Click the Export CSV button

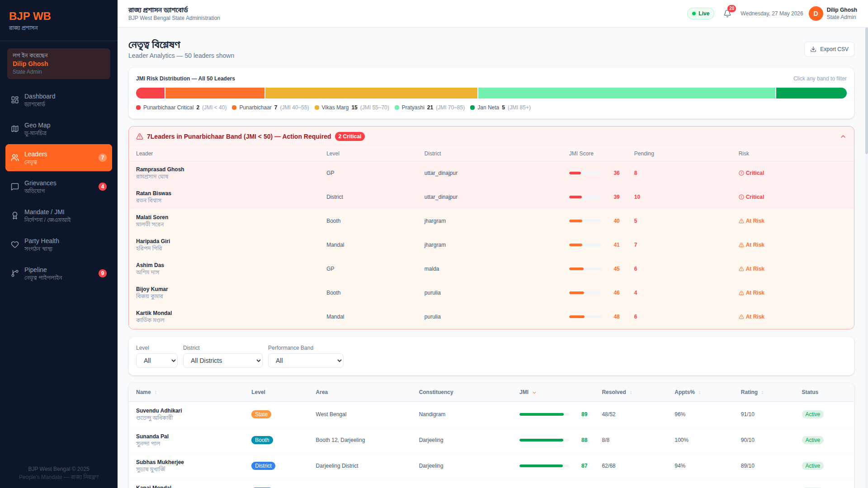[x=829, y=49]
